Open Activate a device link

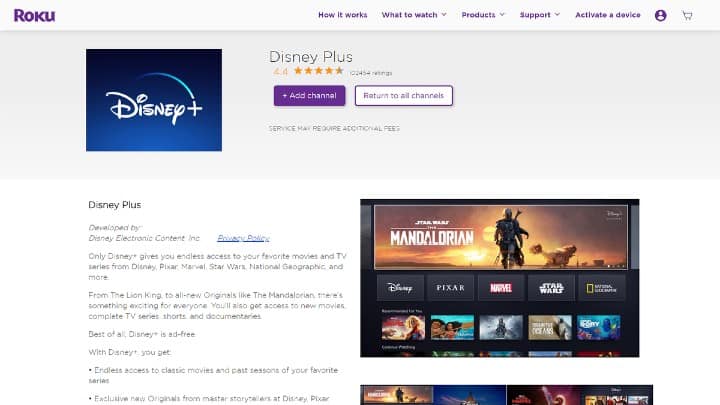(608, 15)
